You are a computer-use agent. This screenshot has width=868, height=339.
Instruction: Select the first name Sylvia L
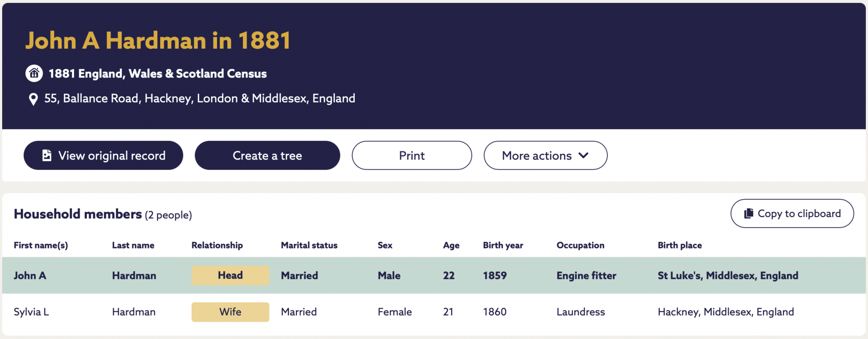pyautogui.click(x=31, y=312)
